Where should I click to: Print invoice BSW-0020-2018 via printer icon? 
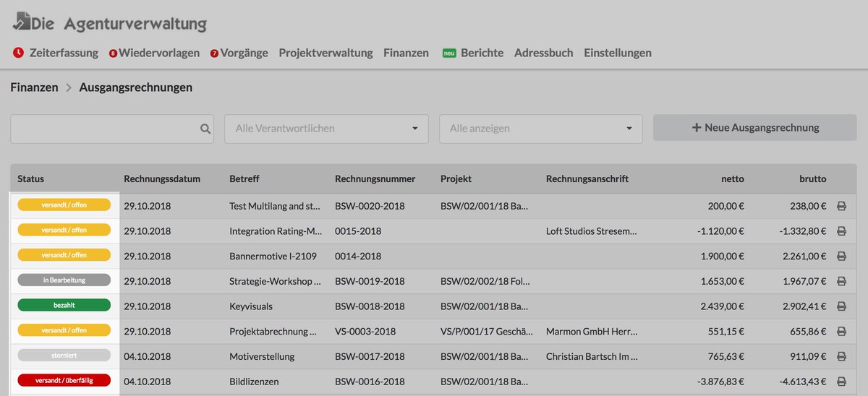click(841, 206)
